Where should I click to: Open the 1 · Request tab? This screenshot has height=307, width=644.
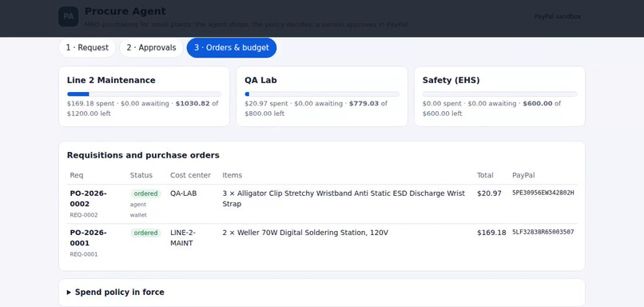(x=87, y=48)
